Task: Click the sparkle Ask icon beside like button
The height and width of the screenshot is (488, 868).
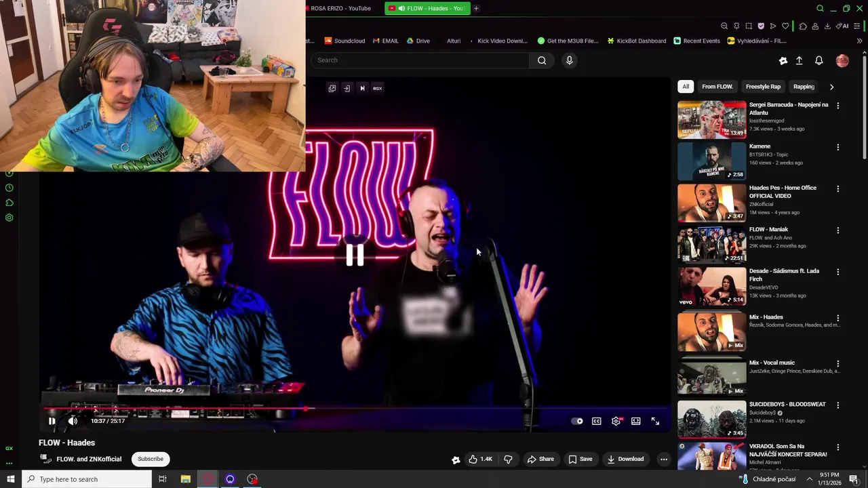Action: 456,460
